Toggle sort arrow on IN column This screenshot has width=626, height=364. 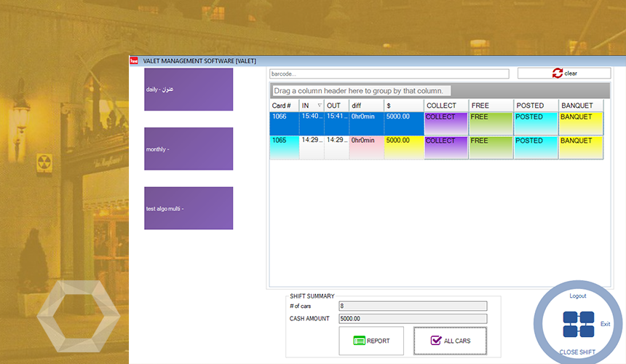click(x=319, y=106)
